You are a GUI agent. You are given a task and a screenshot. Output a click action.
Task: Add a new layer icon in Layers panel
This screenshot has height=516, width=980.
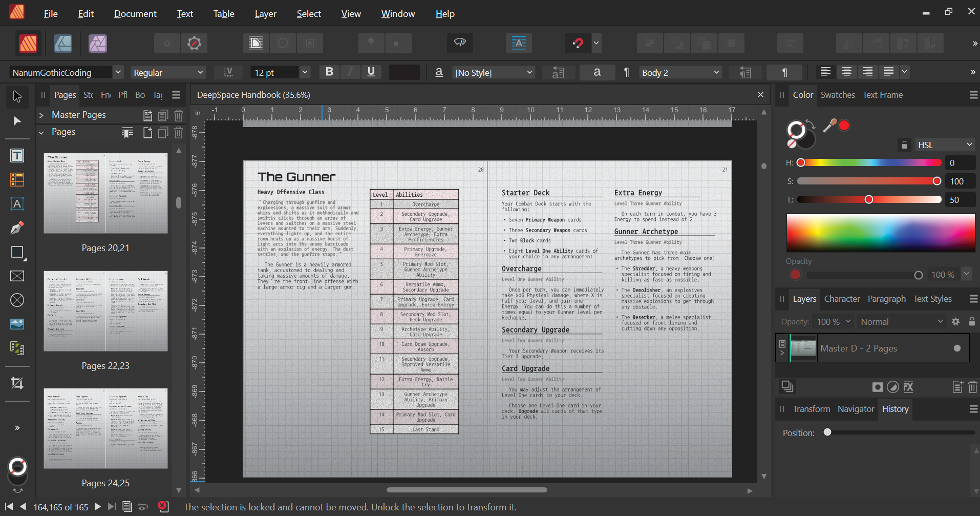[957, 387]
